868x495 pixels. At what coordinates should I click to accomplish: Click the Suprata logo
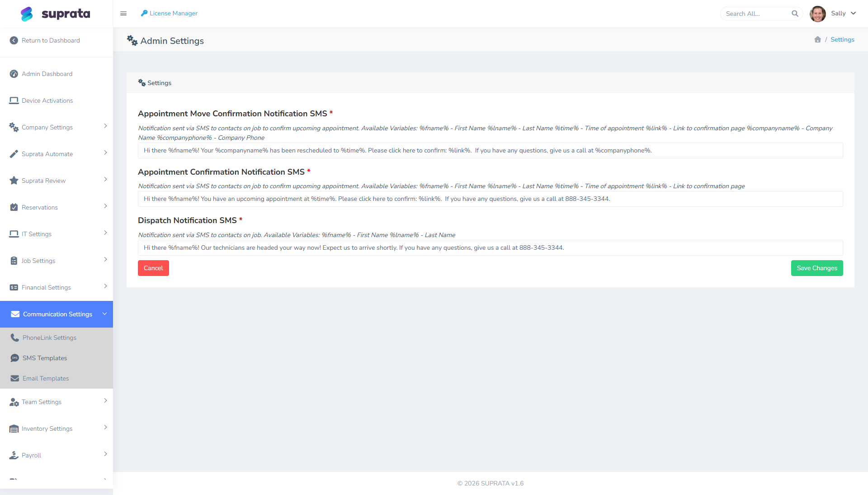[x=56, y=14]
